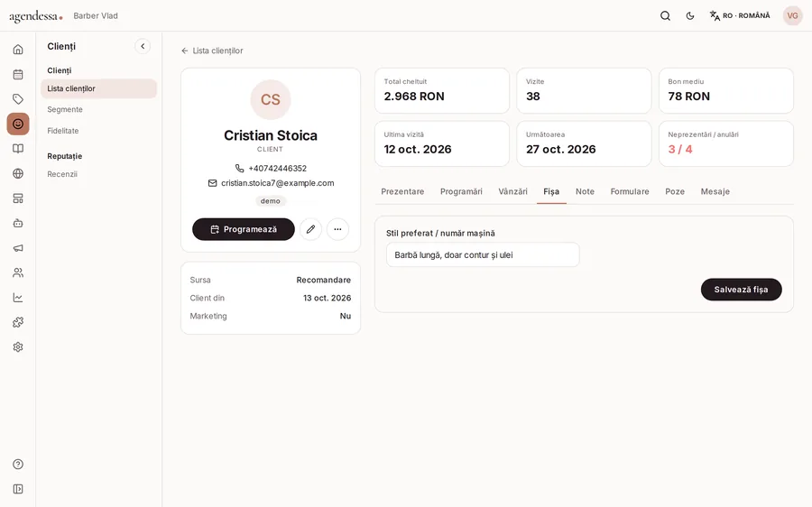Select the Fișa tab
This screenshot has width=812, height=507.
point(551,191)
